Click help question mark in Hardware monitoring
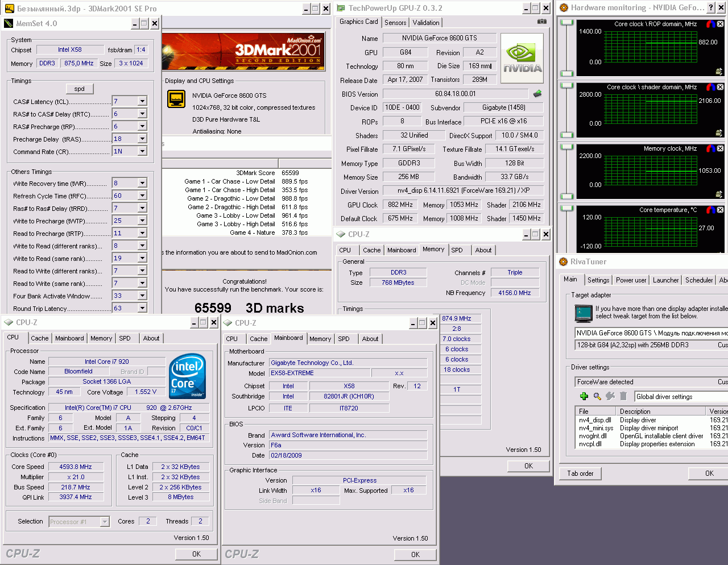 (x=711, y=7)
